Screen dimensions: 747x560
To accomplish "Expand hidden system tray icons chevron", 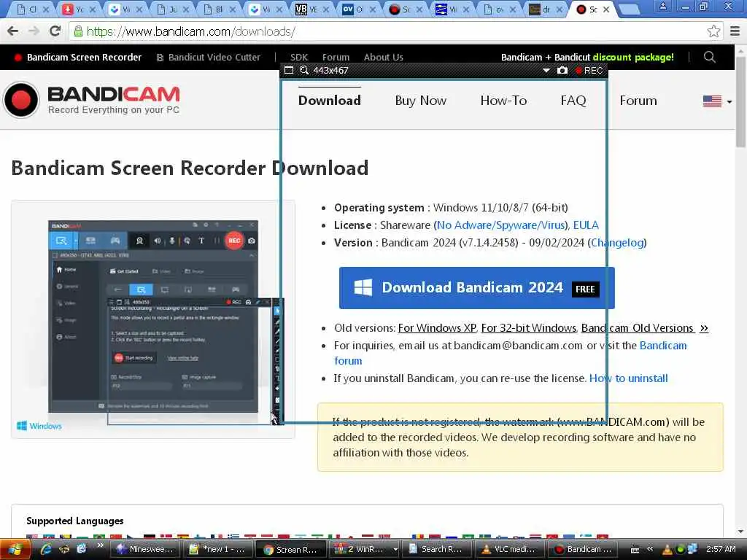I will click(649, 549).
